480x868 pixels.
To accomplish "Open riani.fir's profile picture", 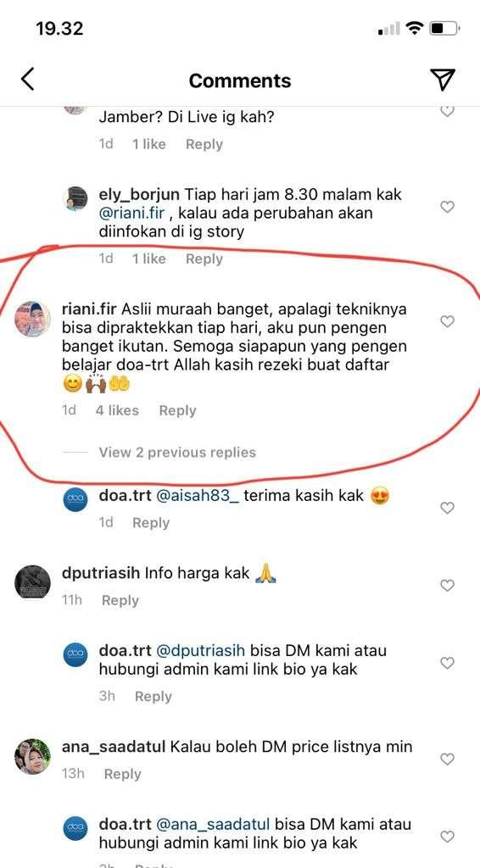I will click(32, 319).
